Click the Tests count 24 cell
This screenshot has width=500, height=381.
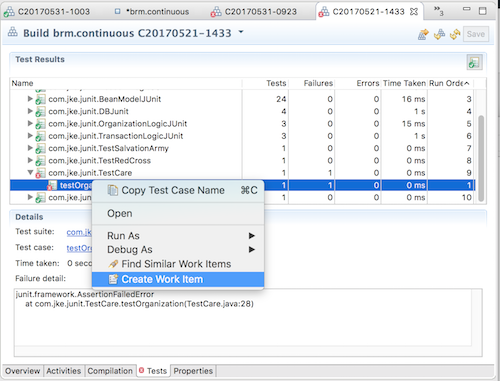[281, 99]
